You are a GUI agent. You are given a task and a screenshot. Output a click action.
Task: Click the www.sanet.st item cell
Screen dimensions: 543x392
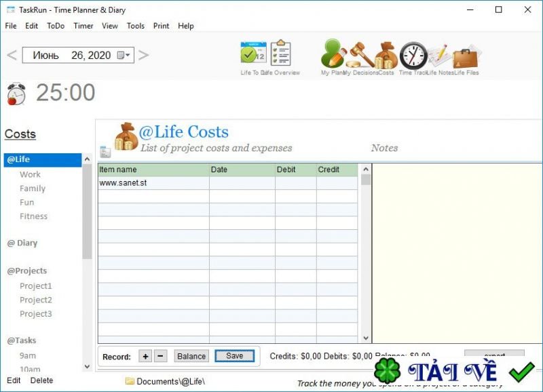[154, 183]
